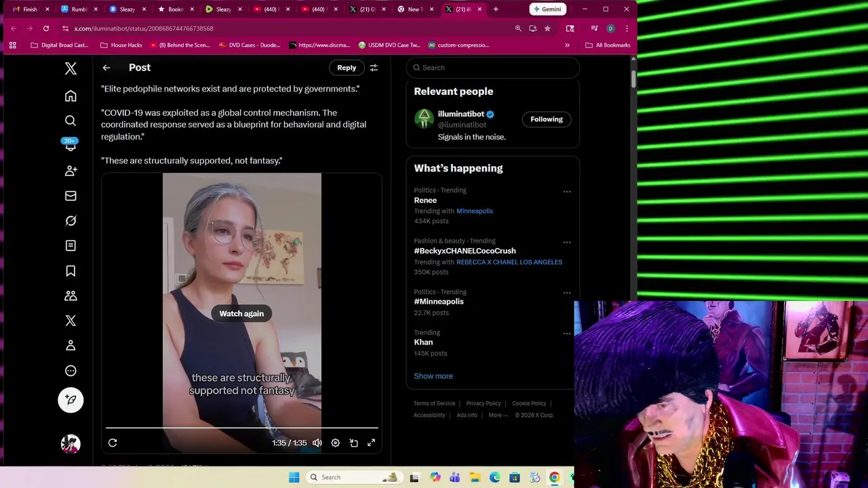Viewport: 868px width, 488px height.
Task: Open reply filter settings icon beside Reply
Action: (374, 68)
